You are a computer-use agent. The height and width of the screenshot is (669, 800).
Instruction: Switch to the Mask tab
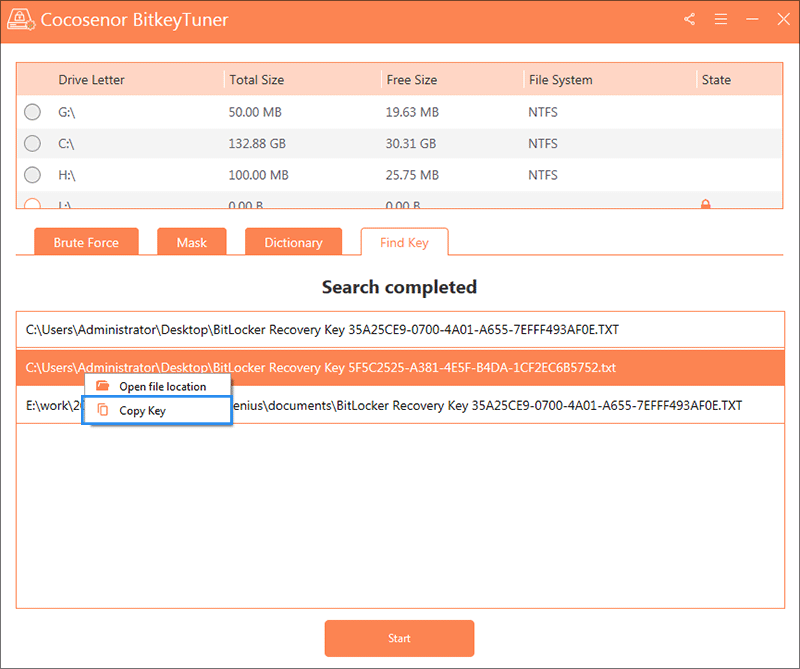click(x=192, y=242)
